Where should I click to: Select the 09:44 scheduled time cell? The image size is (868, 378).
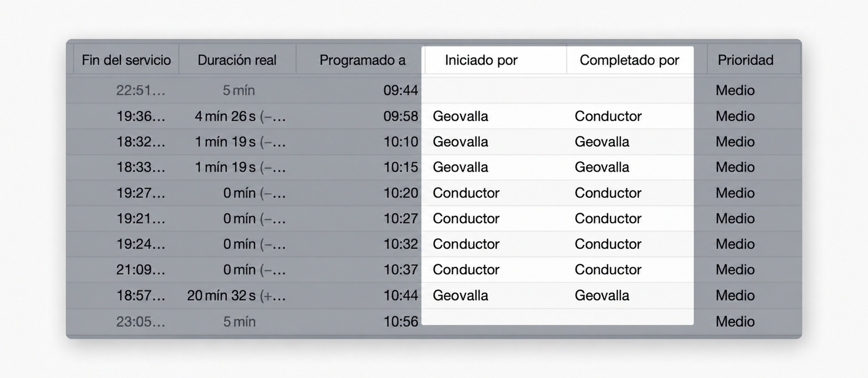[x=401, y=91]
